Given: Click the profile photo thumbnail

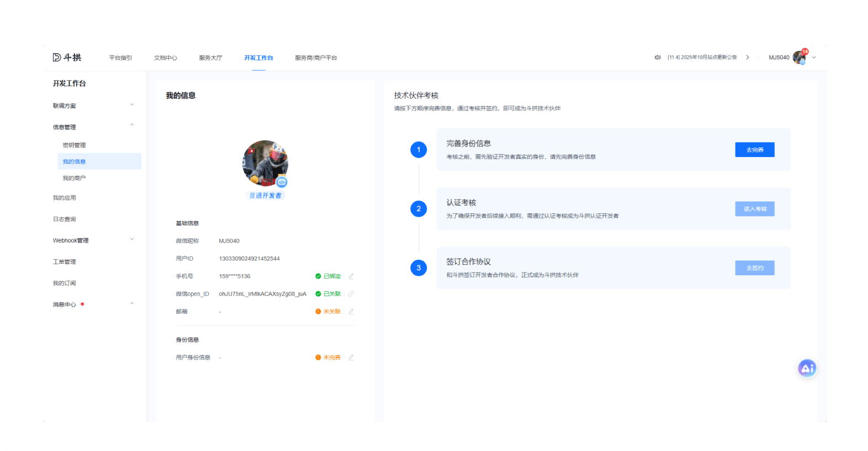Looking at the screenshot, I should 266,163.
